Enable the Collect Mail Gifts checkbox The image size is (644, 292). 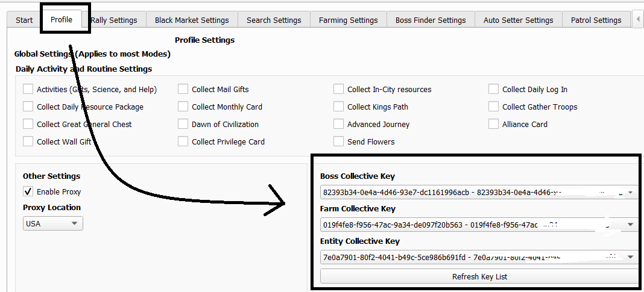click(183, 89)
